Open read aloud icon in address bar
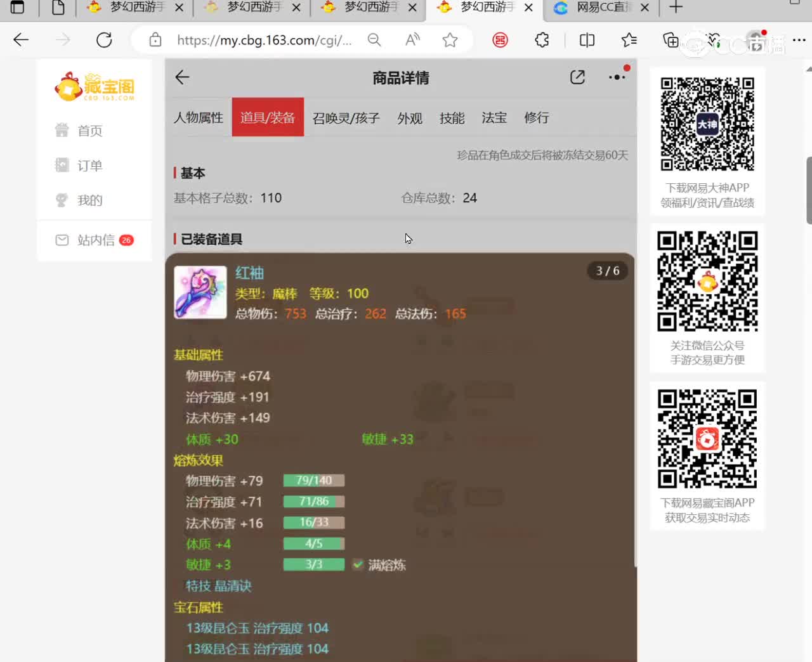The width and height of the screenshot is (812, 662). [412, 40]
